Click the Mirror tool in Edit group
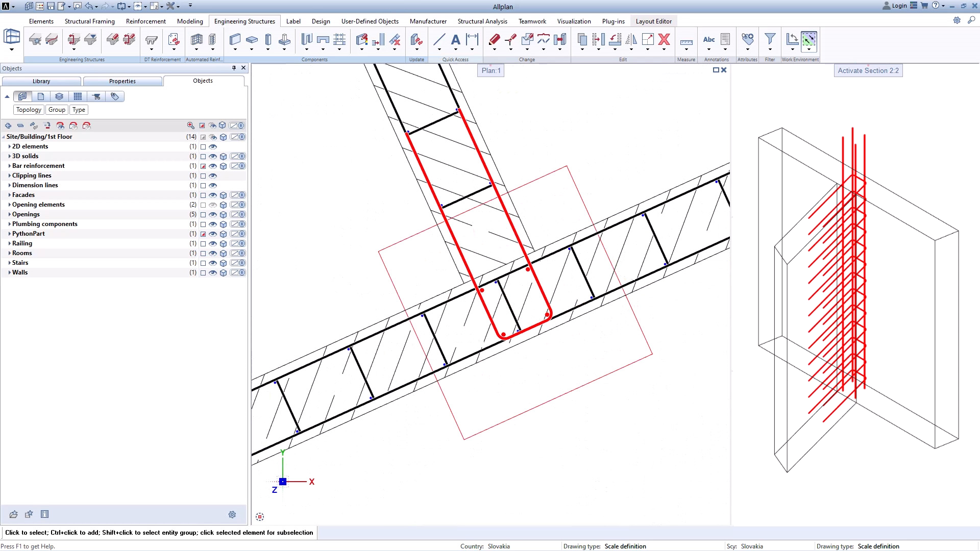Image resolution: width=980 pixels, height=551 pixels. [x=631, y=39]
